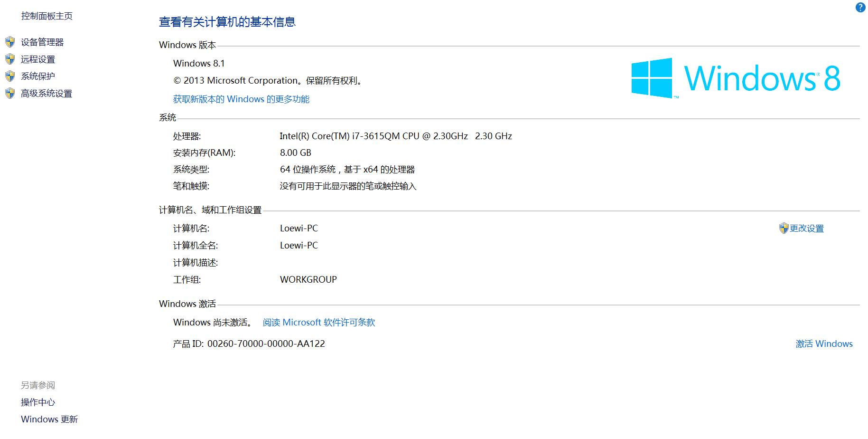Click the 没有可用于此显示器的笔或触控输入 text

click(348, 186)
